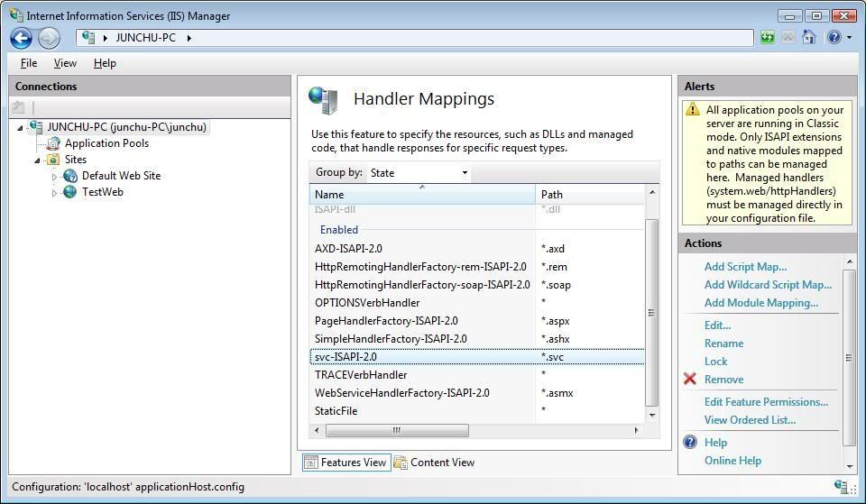Image resolution: width=866 pixels, height=504 pixels.
Task: Click the Back navigation arrow button
Action: (21, 38)
